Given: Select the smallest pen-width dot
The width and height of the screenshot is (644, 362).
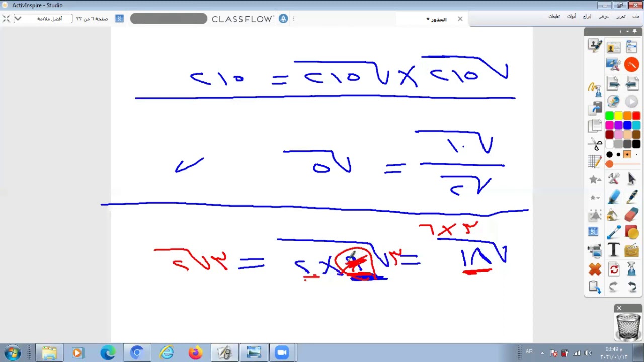Looking at the screenshot, I should [x=636, y=155].
